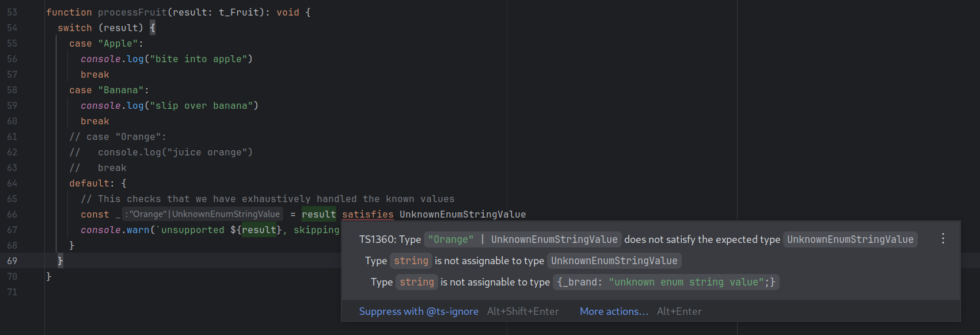Click the break statement on line 57
The image size is (980, 335).
pos(95,74)
